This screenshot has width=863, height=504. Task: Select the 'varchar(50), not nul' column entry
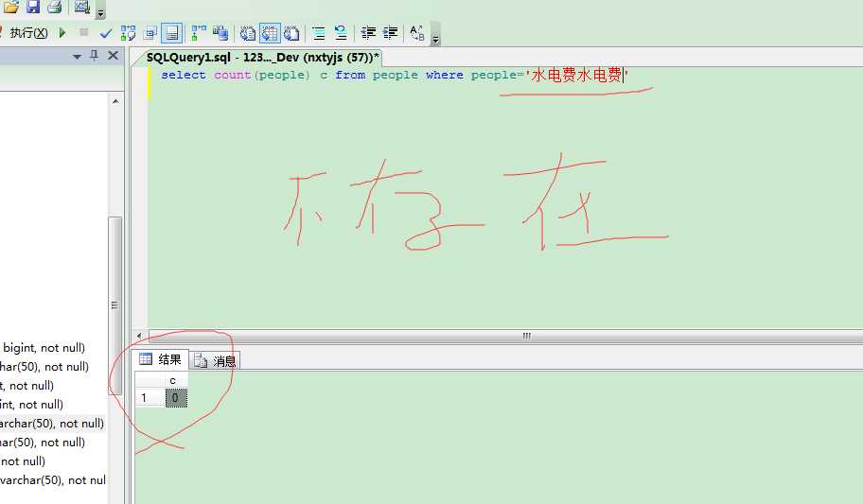point(53,479)
